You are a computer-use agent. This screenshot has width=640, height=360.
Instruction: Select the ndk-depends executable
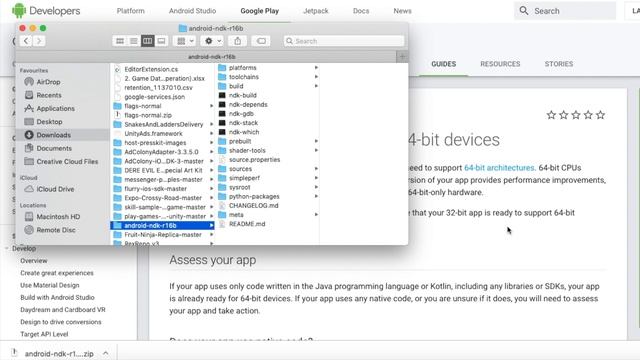coord(248,104)
